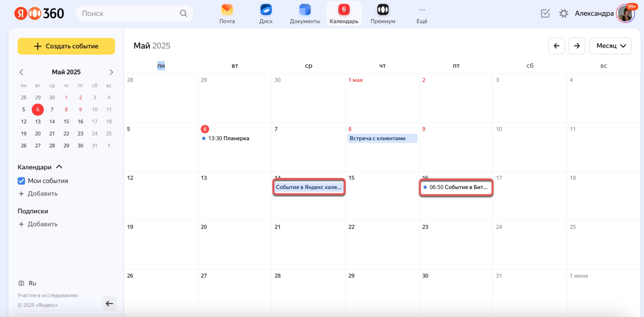Click the Поиск search input field

(128, 14)
